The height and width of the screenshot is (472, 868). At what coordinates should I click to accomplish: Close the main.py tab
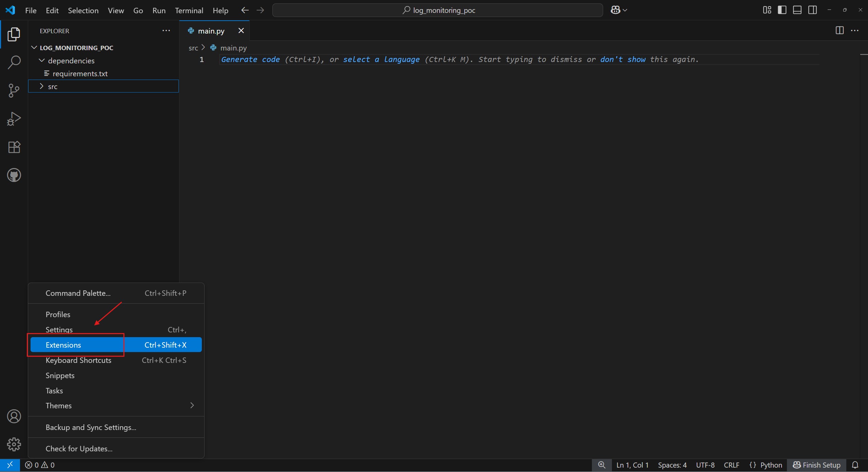click(241, 31)
